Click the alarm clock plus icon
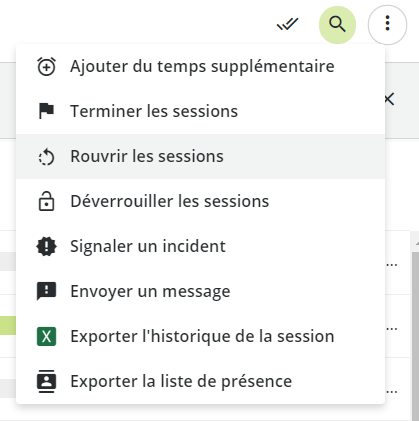The width and height of the screenshot is (419, 421). 46,66
